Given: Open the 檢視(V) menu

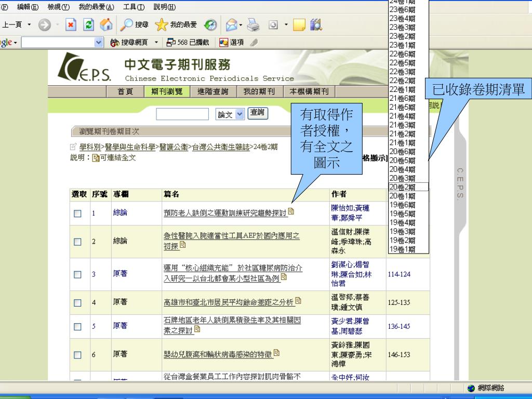Looking at the screenshot, I should pyautogui.click(x=58, y=7).
